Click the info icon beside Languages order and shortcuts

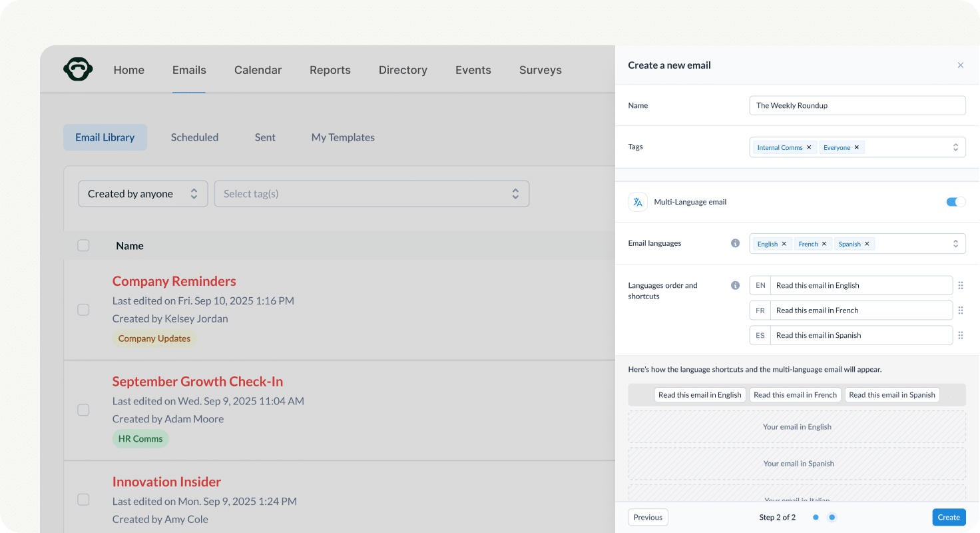click(735, 284)
